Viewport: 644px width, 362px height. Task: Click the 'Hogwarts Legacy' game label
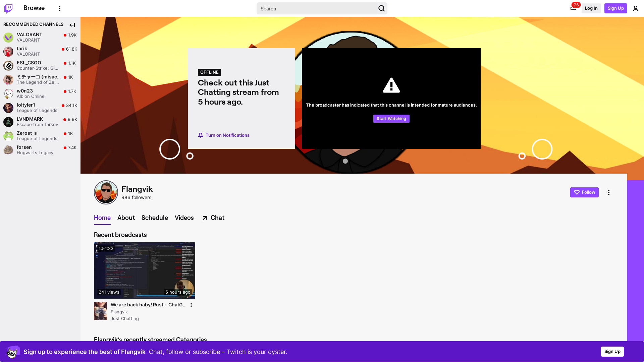tap(35, 153)
